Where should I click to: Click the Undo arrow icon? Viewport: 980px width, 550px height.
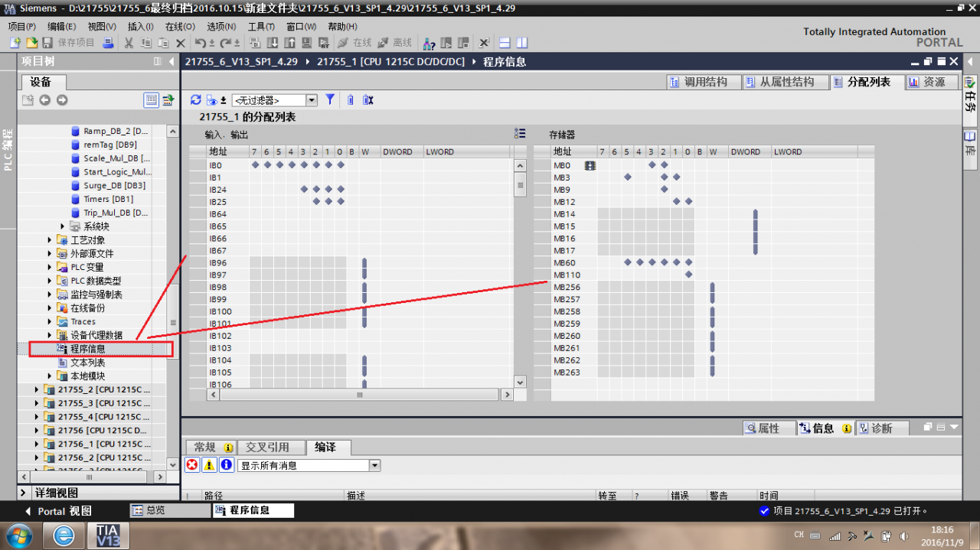pyautogui.click(x=201, y=43)
